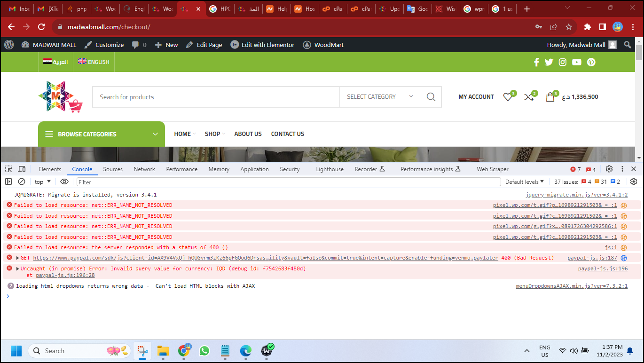Show the console sidebar
Screen dimensions: 644x363
(x=8, y=182)
